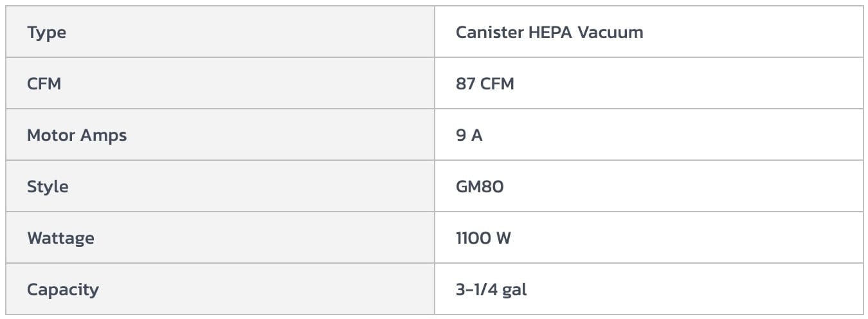
Task: Click the 'Motor Amps' label cell
Action: coord(77,135)
